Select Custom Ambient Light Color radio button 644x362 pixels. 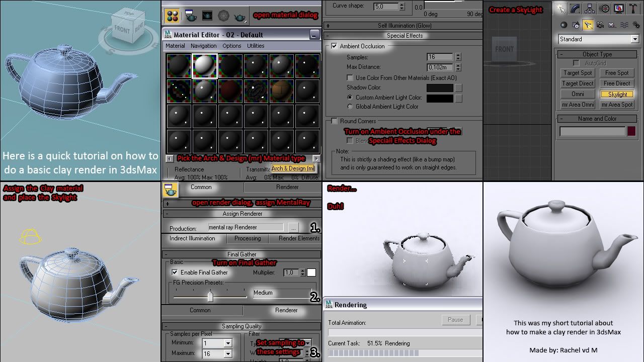pyautogui.click(x=350, y=97)
